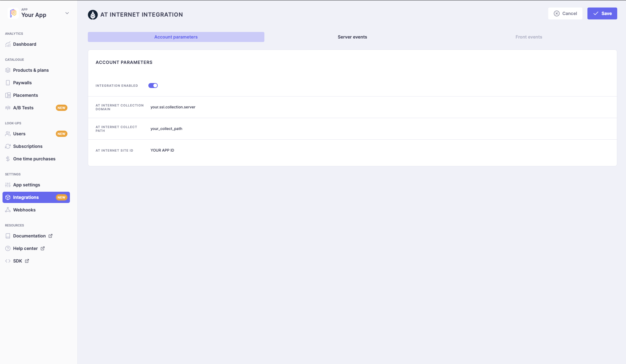Click the NEW badge beside Users

tap(61, 134)
